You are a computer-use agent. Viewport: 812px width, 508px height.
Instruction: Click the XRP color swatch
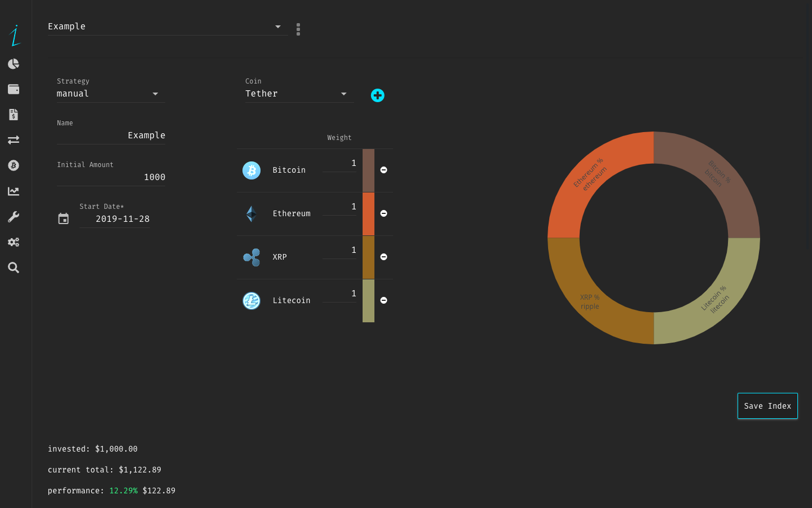[x=368, y=257]
